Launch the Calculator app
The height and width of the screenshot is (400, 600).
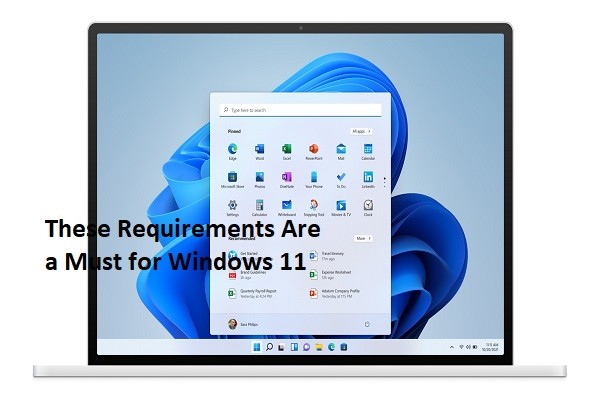click(x=259, y=206)
